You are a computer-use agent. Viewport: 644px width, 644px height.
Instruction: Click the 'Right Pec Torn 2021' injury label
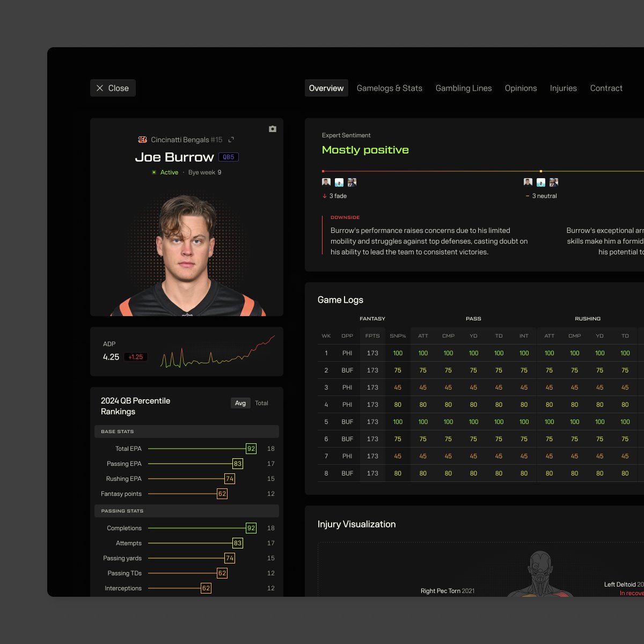448,591
